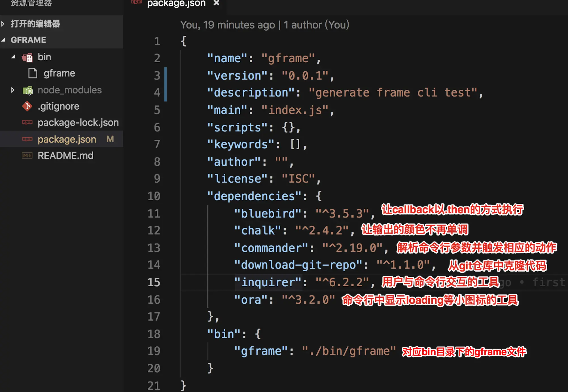
Task: Click the node_modules folder icon
Action: (28, 90)
